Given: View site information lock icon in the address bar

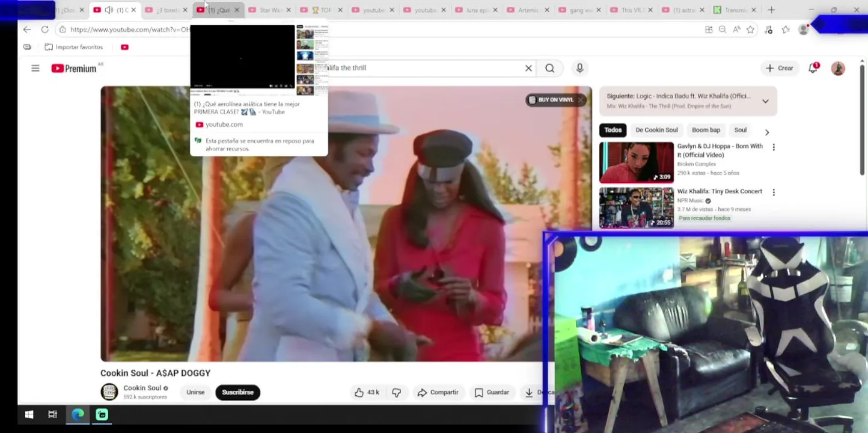Looking at the screenshot, I should pyautogui.click(x=63, y=29).
